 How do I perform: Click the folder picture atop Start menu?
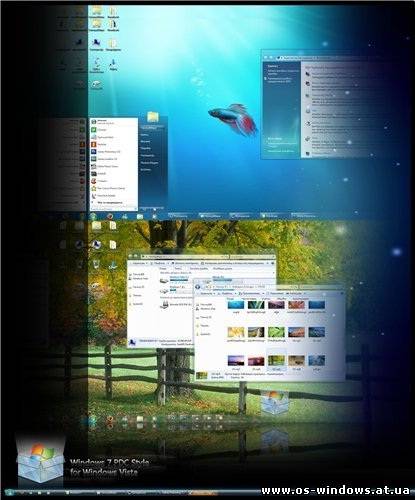coord(153,117)
